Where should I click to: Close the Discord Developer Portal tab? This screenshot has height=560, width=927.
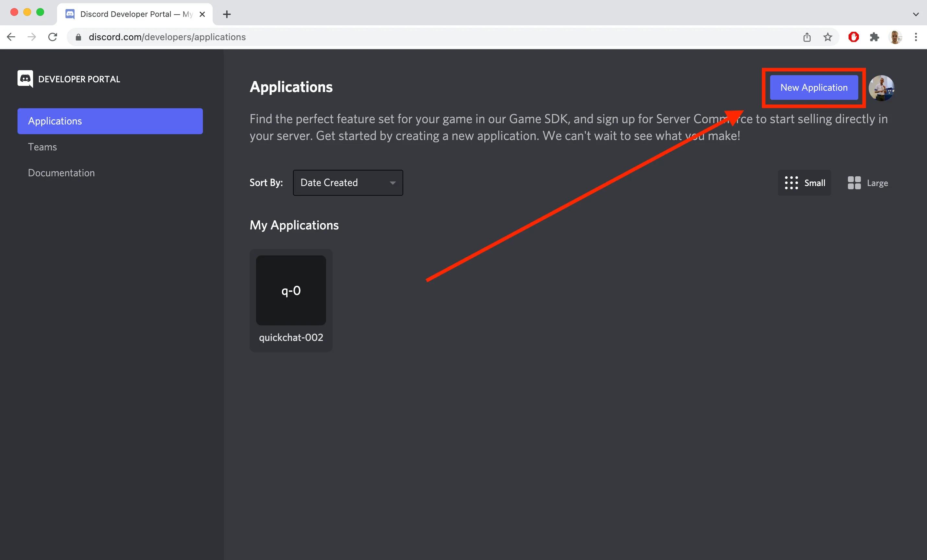coord(202,14)
